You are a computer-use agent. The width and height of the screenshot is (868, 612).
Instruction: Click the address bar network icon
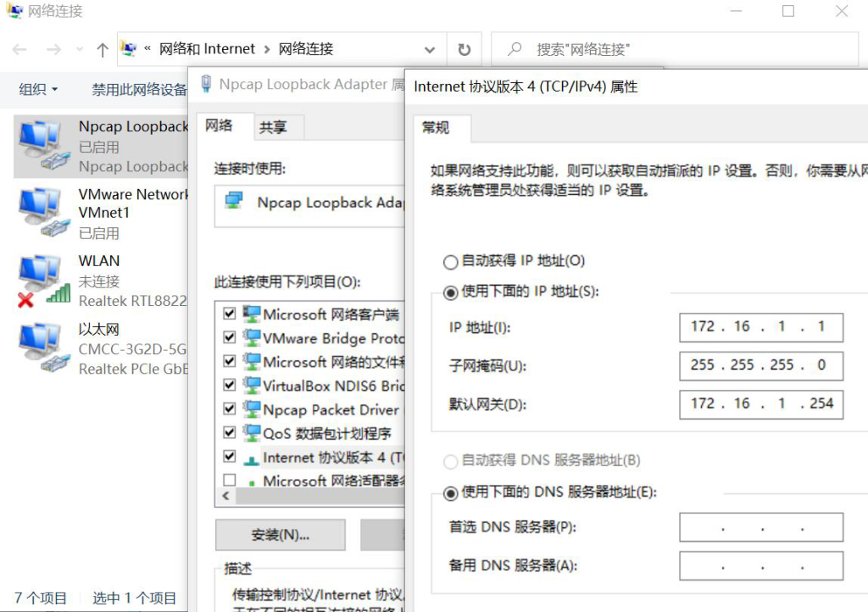tap(129, 48)
